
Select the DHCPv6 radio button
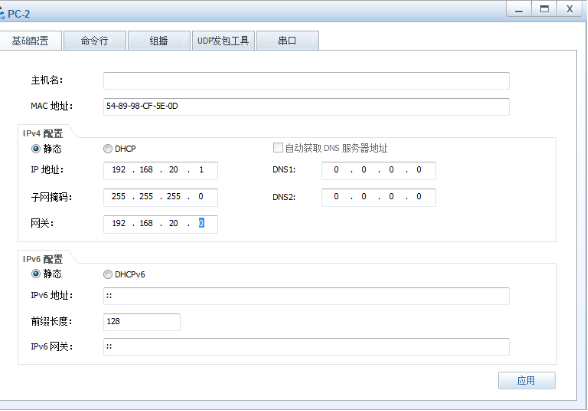point(108,274)
